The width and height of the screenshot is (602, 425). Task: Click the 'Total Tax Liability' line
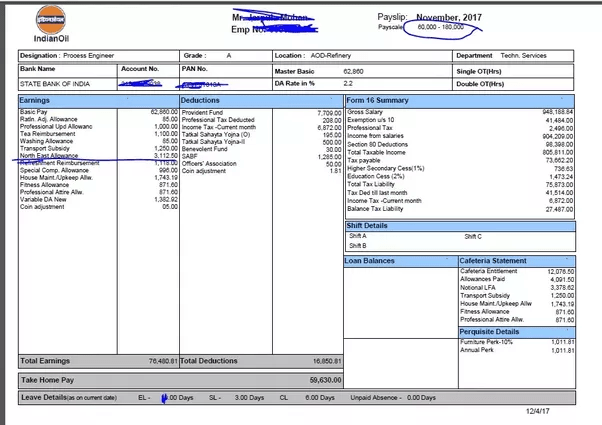460,184
